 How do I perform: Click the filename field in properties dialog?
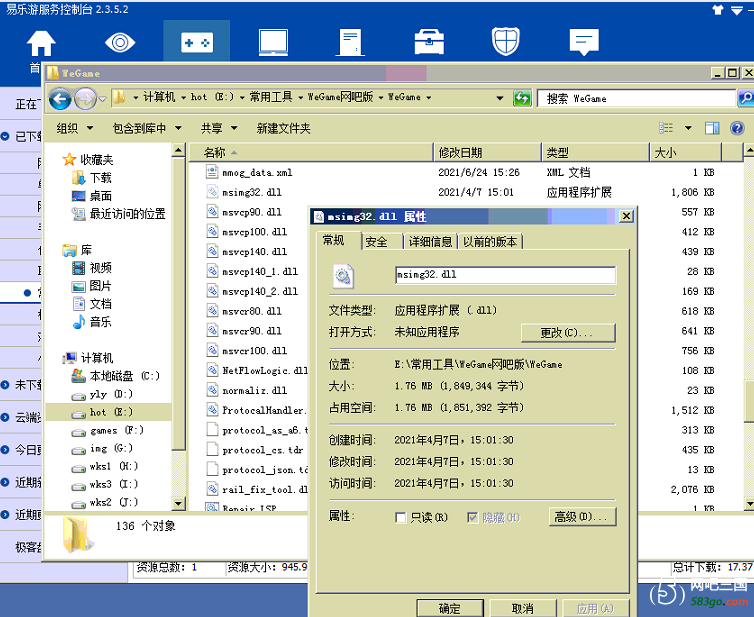[505, 275]
